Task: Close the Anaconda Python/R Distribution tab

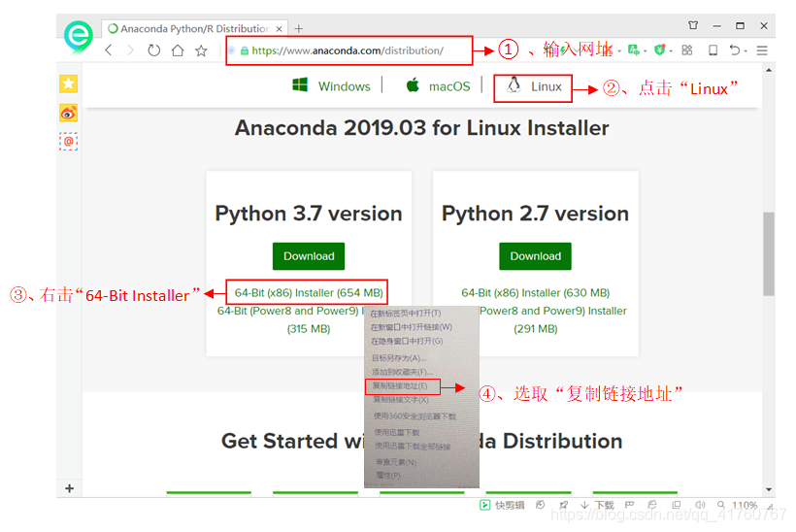Action: point(279,29)
